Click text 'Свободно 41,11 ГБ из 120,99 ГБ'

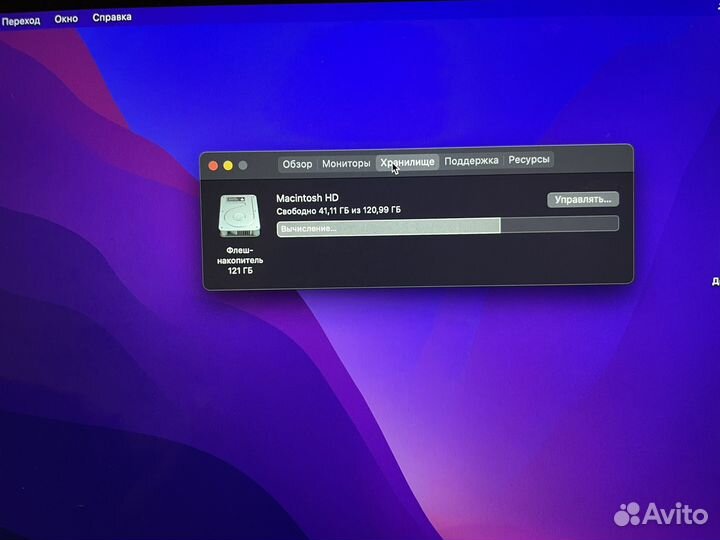click(x=338, y=211)
